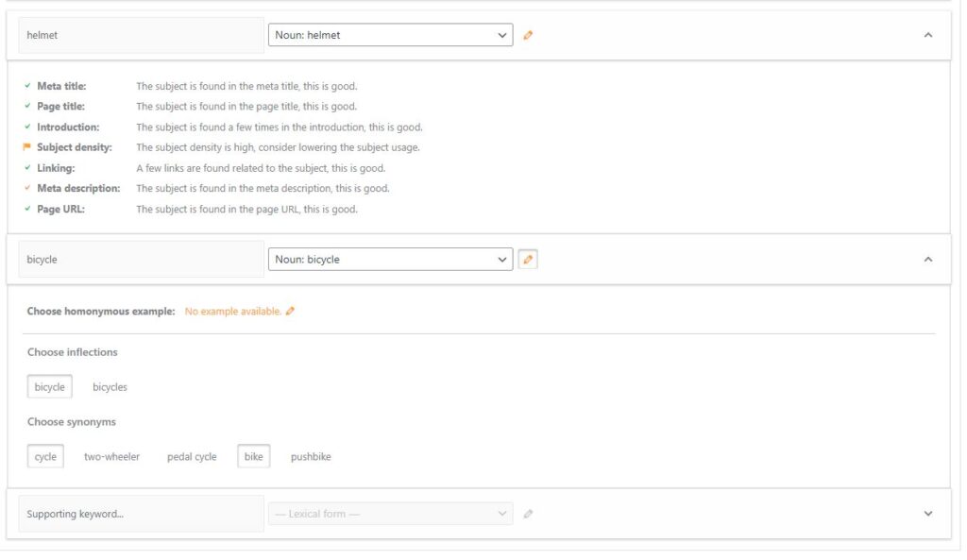The image size is (967, 560).
Task: Click the 'Linking:' label
Action: [x=56, y=168]
